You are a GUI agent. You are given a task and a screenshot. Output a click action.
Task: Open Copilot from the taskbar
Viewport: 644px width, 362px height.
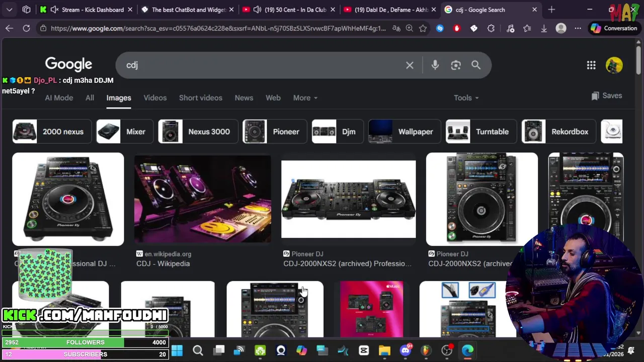tap(301, 350)
